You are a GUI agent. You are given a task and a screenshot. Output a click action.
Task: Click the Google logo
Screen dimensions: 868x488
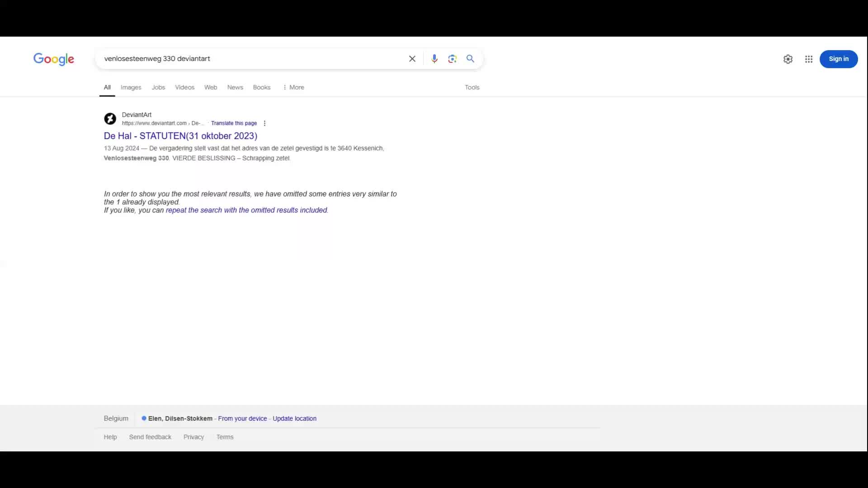pos(54,59)
